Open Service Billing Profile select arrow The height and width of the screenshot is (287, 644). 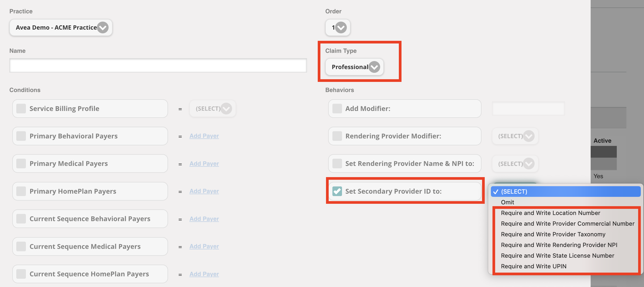[226, 109]
